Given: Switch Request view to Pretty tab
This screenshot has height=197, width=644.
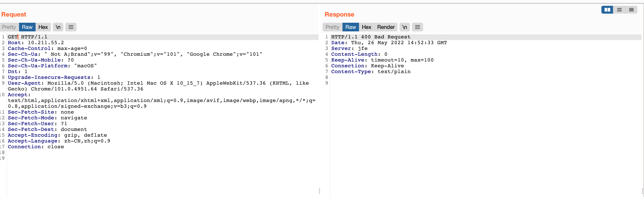Looking at the screenshot, I should 9,27.
